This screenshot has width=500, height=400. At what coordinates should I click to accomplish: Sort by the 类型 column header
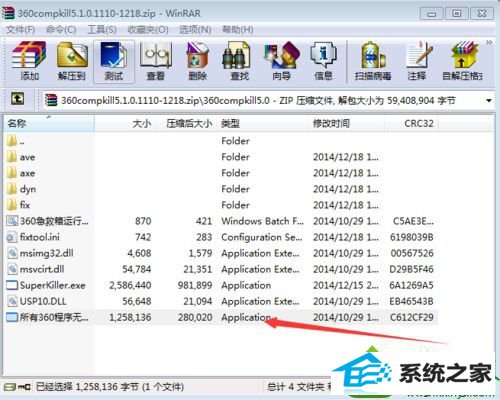[x=262, y=123]
